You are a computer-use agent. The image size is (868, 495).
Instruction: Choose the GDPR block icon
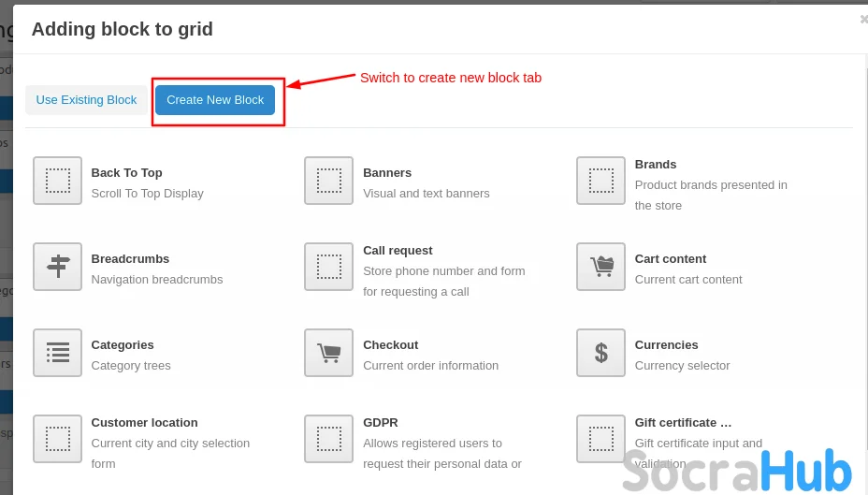pyautogui.click(x=328, y=439)
